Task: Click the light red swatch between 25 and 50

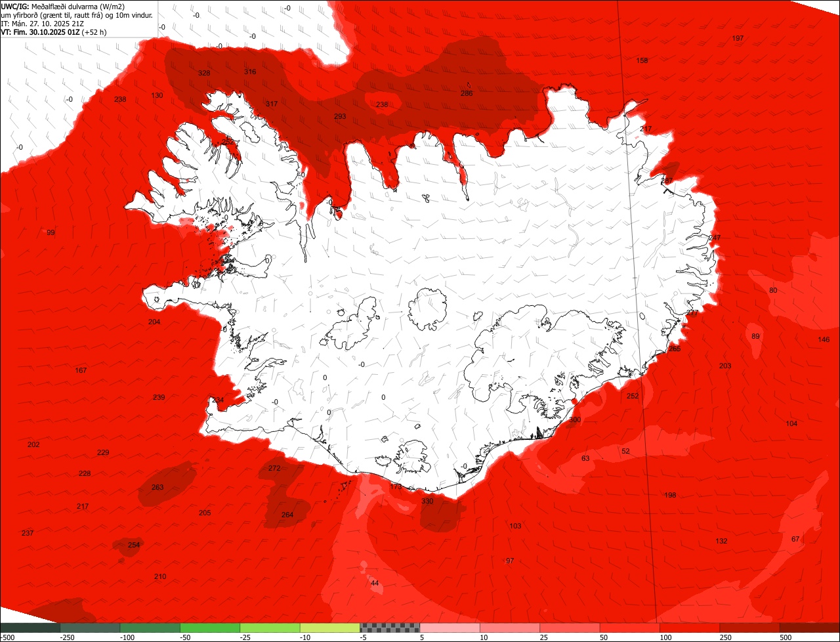Action: [570, 628]
